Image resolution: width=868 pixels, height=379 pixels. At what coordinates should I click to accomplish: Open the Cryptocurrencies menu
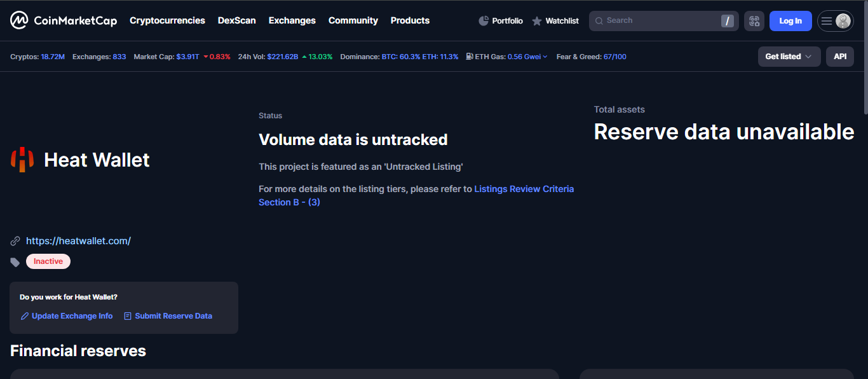[167, 20]
